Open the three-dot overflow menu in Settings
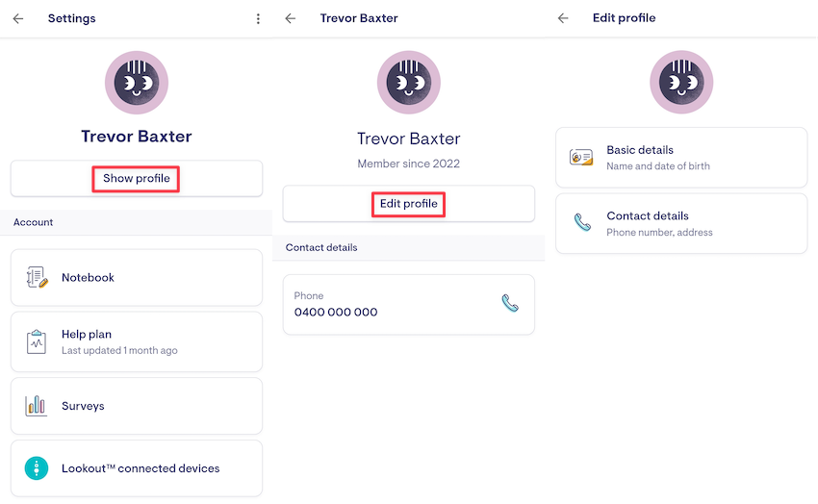This screenshot has height=504, width=818. pyautogui.click(x=258, y=18)
